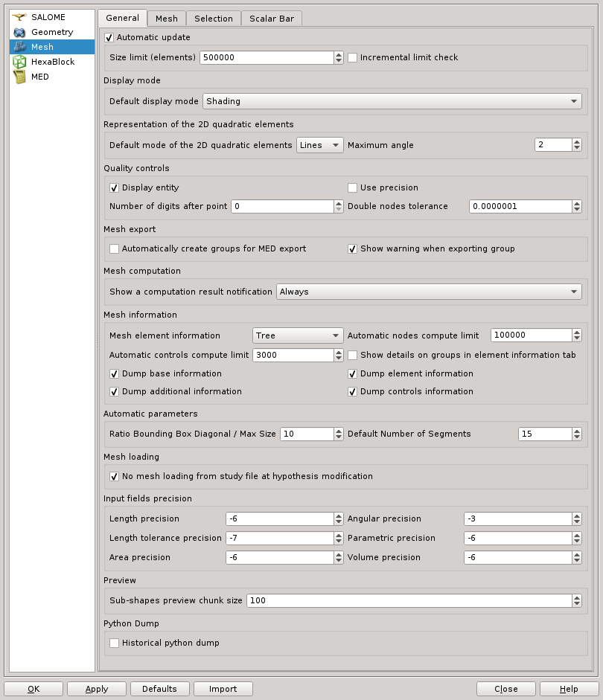Enable Historical python dump
This screenshot has width=603, height=700.
[115, 643]
